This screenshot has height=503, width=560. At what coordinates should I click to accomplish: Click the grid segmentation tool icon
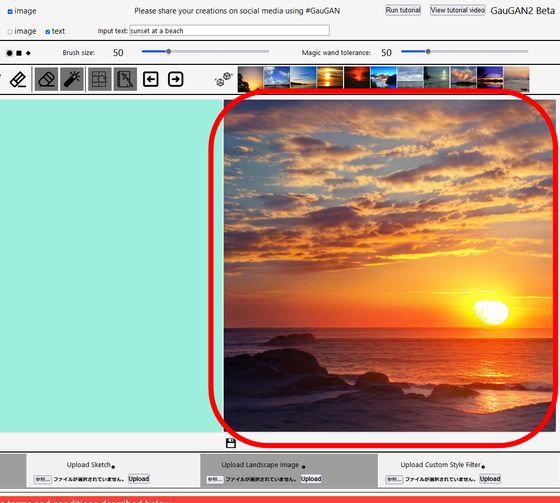[x=100, y=79]
